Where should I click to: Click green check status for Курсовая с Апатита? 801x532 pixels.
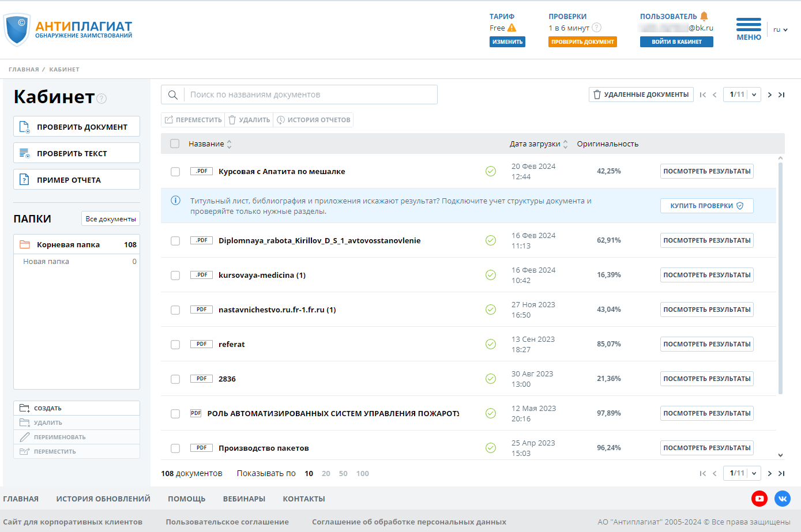[491, 171]
